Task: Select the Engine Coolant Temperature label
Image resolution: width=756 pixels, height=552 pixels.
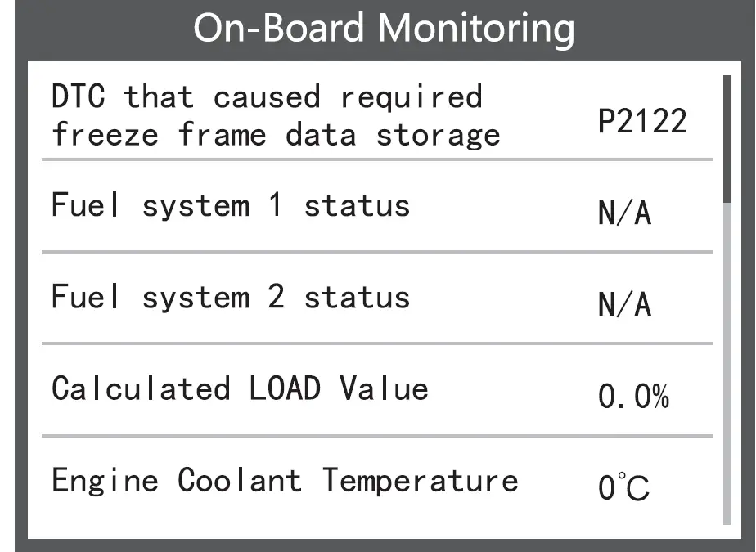Action: pos(284,480)
